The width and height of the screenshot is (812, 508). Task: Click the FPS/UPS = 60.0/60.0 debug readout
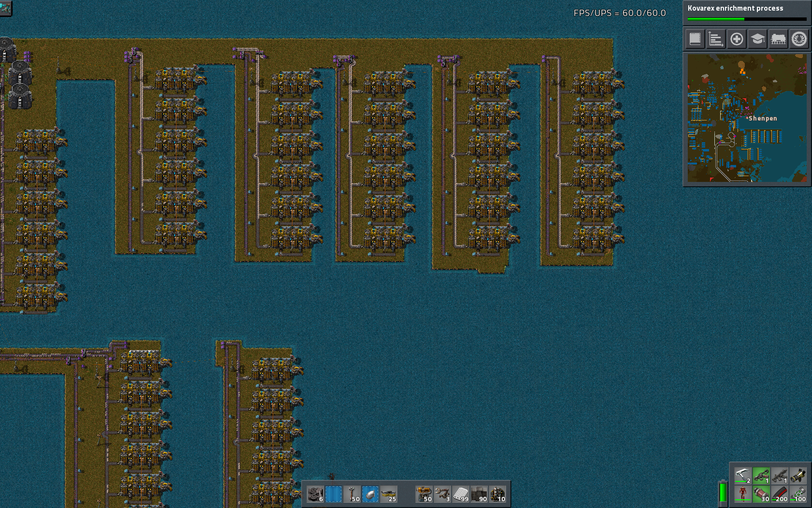point(620,13)
